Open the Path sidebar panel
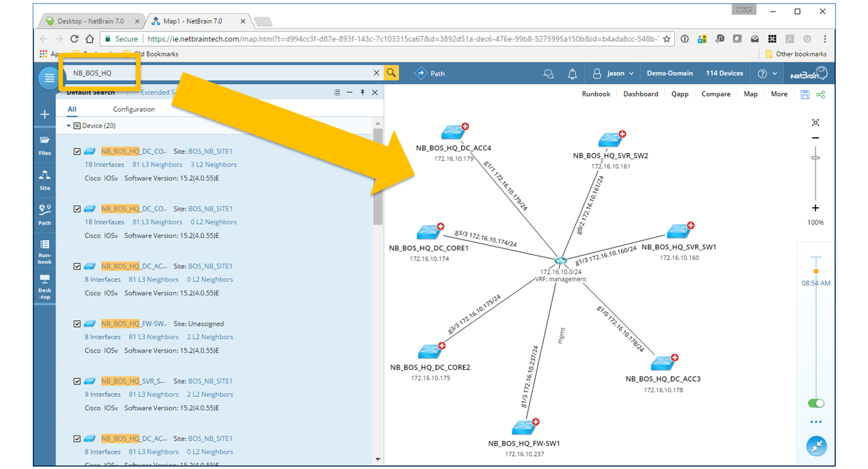 (45, 215)
